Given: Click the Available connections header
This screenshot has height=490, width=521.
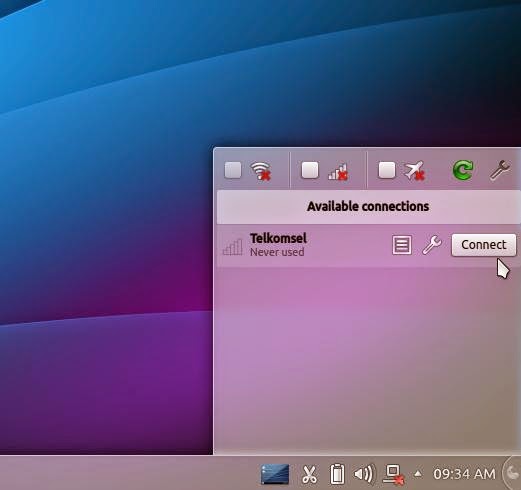Looking at the screenshot, I should pos(368,207).
